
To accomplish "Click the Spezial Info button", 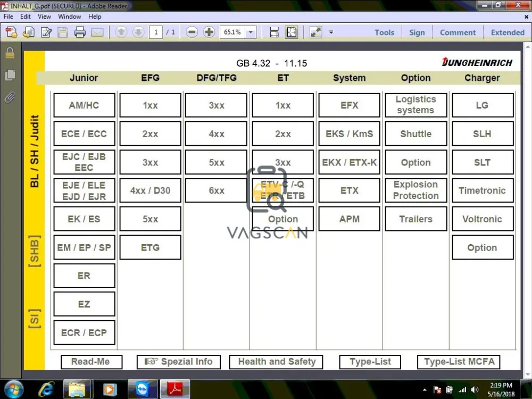I will (178, 362).
